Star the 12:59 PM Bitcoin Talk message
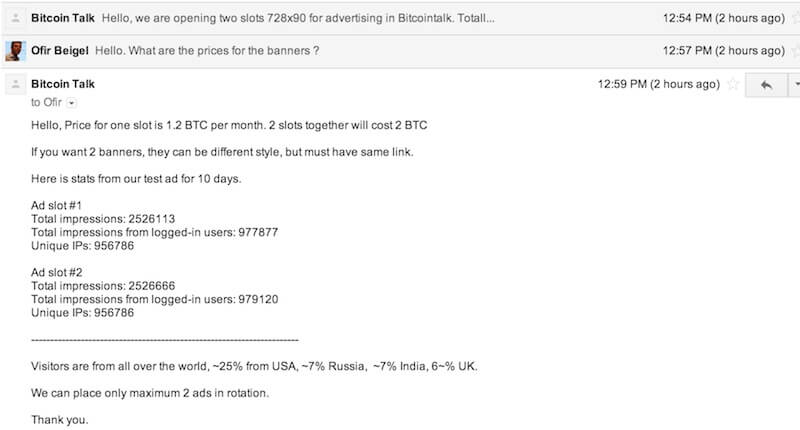 click(x=733, y=84)
